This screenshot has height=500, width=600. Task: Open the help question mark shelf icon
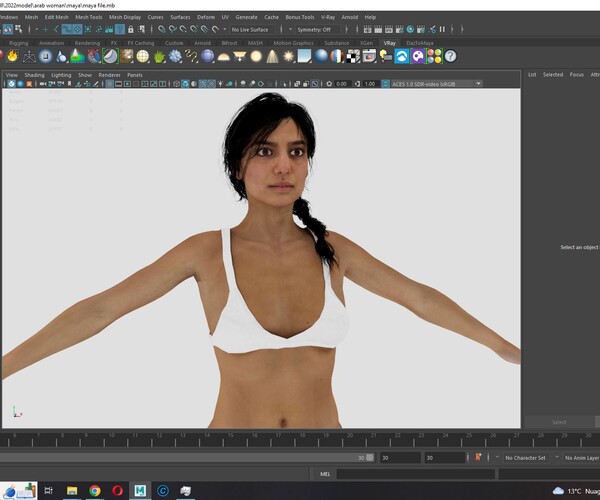click(451, 56)
